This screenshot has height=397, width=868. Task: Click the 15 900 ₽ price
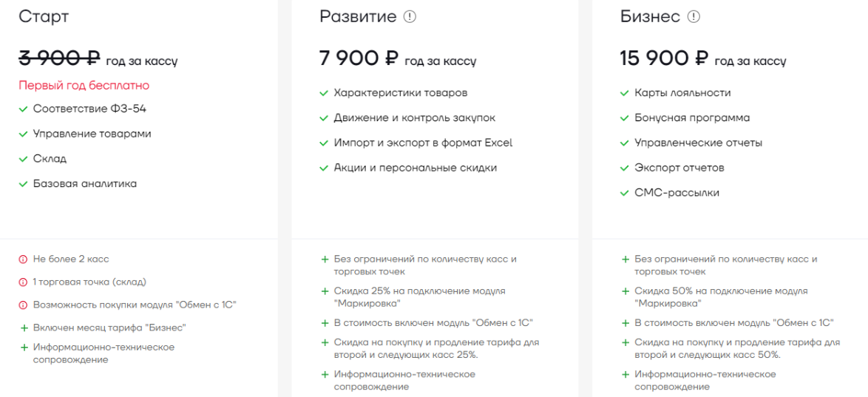(664, 59)
